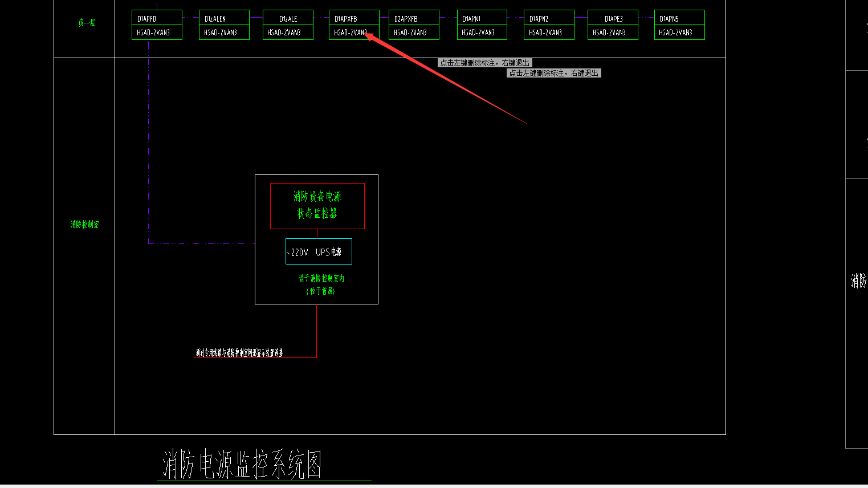Click HSAD-2VAN3 annotation under D1APXFB
The height and width of the screenshot is (488, 868).
pyautogui.click(x=351, y=32)
